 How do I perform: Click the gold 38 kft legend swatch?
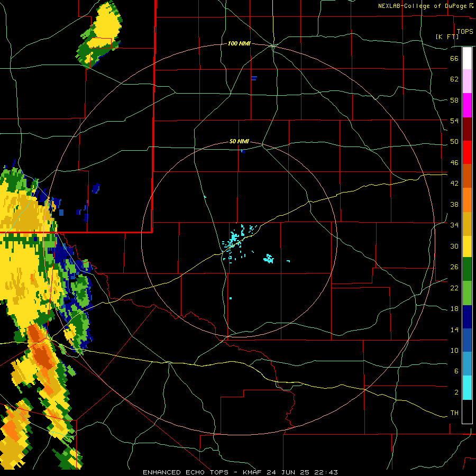point(467,224)
